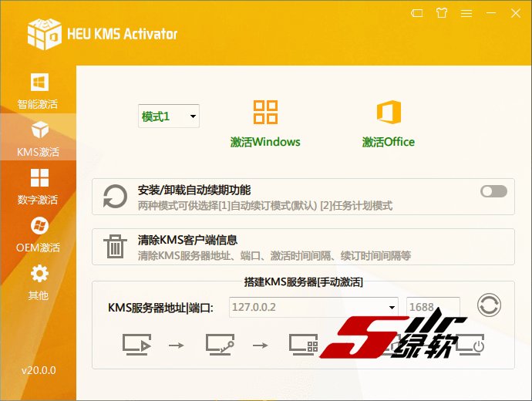Screen dimensions: 532x401
Task: Click the auto-renewal circular arrow icon
Action: tap(116, 197)
